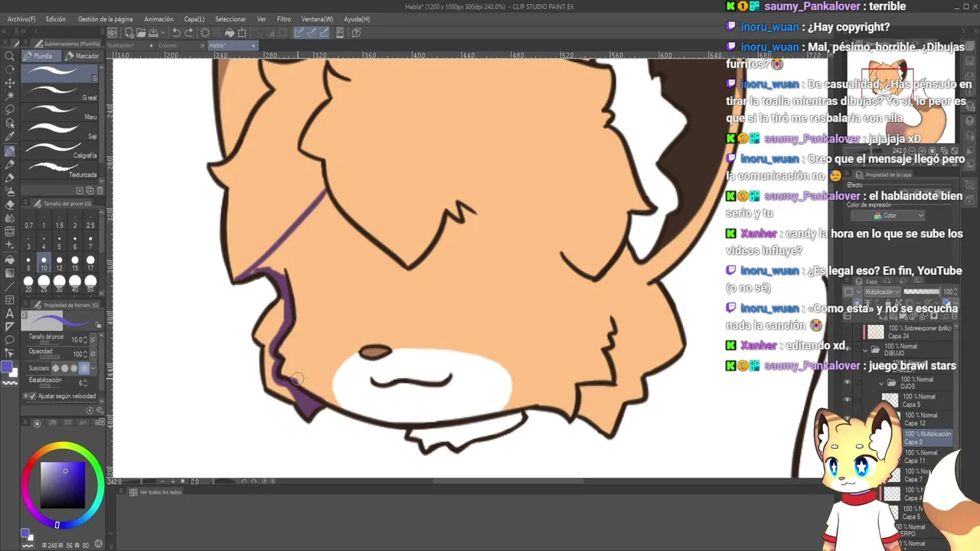Screen dimensions: 980x551
Task: Select the Speech balloon tool
Action: coord(10,340)
